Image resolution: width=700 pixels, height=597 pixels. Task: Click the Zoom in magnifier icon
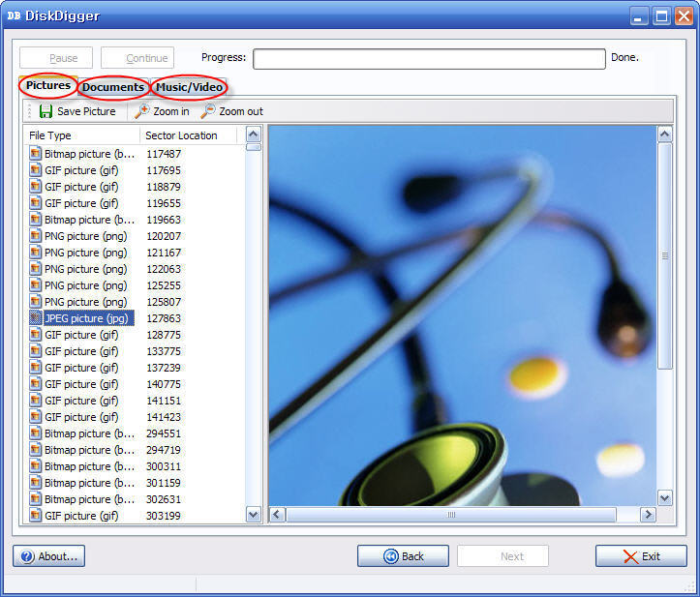[x=142, y=111]
